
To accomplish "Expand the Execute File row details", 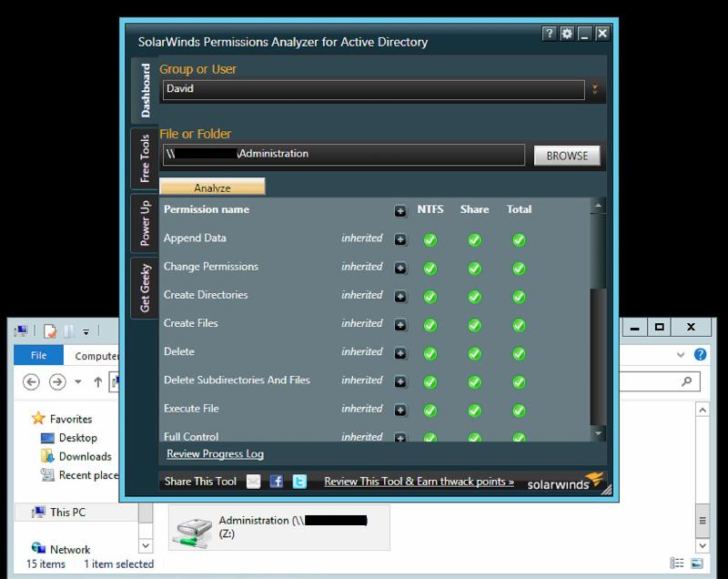I will pos(400,410).
